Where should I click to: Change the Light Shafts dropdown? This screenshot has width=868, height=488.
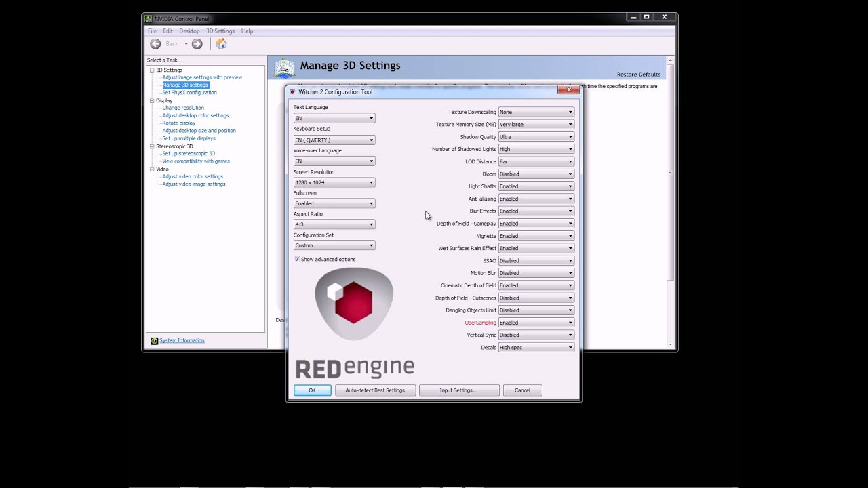coord(536,186)
